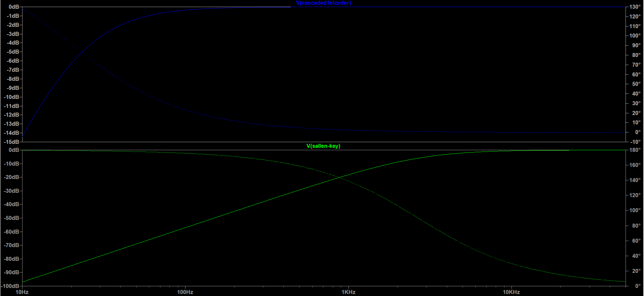Screen dimensions: 644x296
Task: Select the -3dB magnitude axis label
Action: [x=13, y=34]
